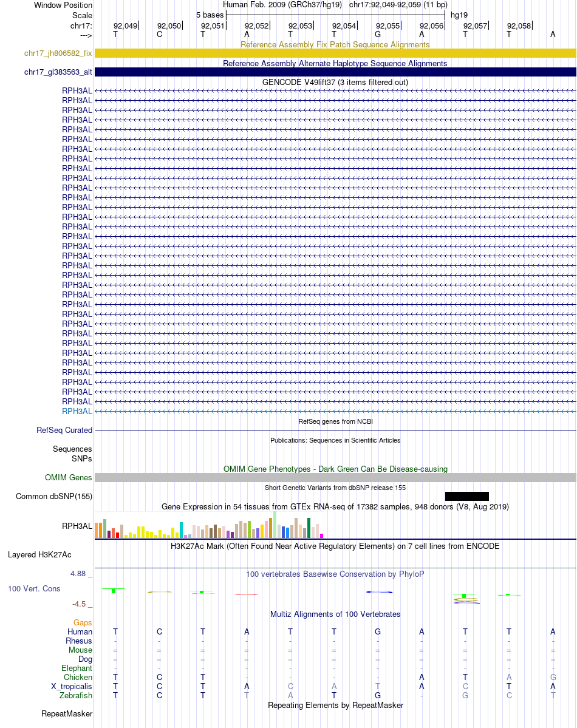This screenshot has width=577, height=728.
Task: Click the hg19 label beside the scale bar
Action: 459,15
